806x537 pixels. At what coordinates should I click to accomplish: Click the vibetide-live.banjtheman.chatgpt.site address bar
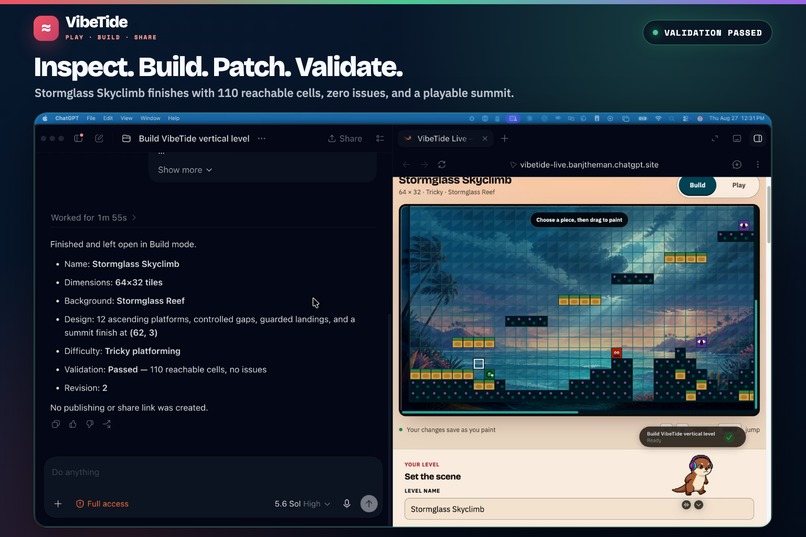[589, 164]
